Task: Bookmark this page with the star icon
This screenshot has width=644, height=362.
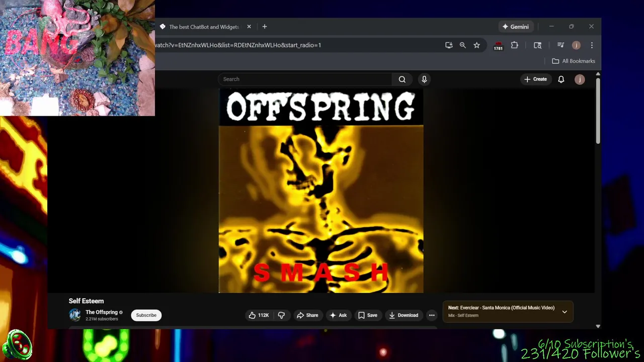Action: 476,45
